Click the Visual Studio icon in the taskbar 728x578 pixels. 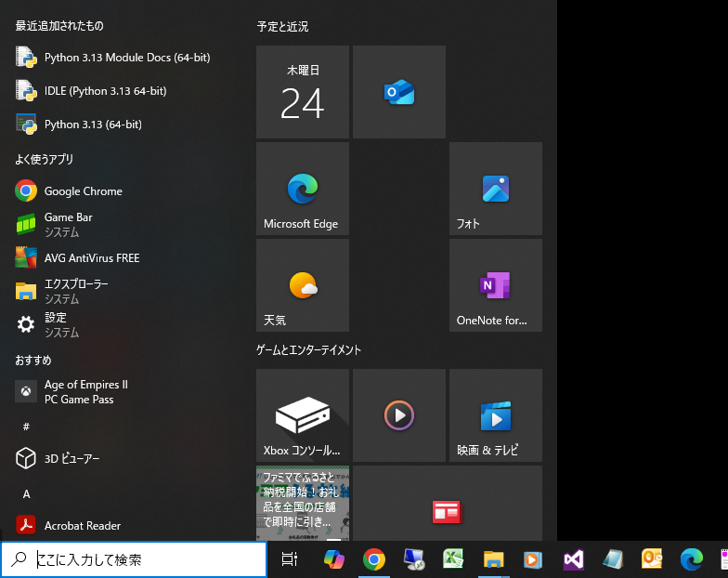(574, 559)
